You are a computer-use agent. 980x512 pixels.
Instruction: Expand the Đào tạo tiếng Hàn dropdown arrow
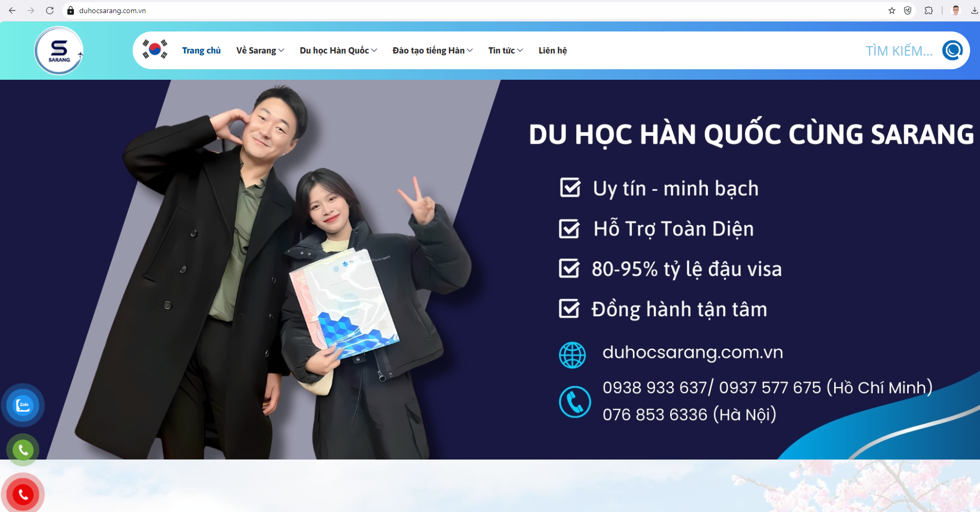[470, 50]
